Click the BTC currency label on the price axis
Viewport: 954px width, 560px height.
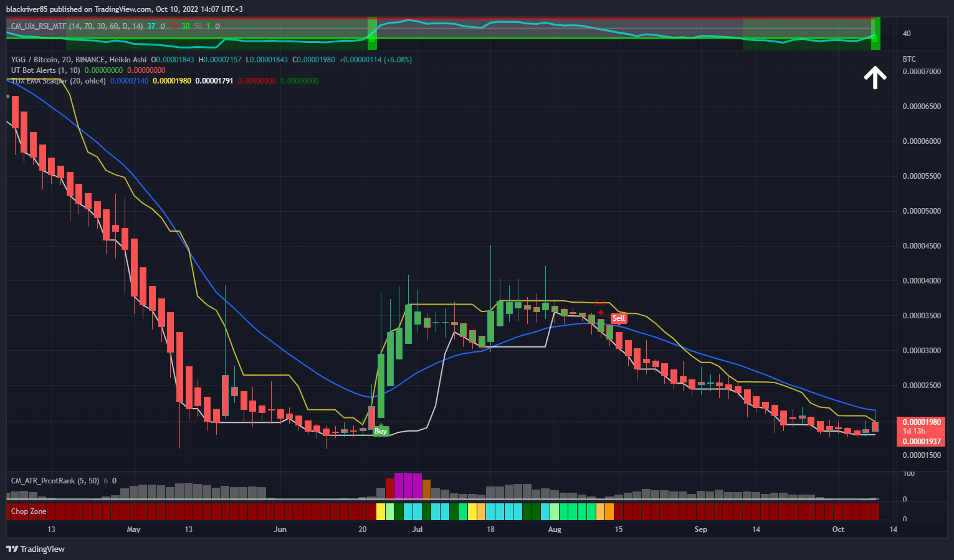click(909, 59)
